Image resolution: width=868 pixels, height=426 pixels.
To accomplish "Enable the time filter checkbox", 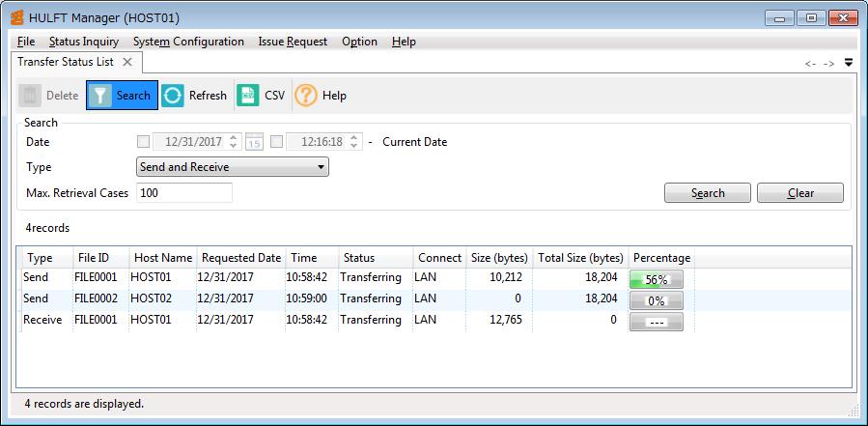I will coord(277,142).
